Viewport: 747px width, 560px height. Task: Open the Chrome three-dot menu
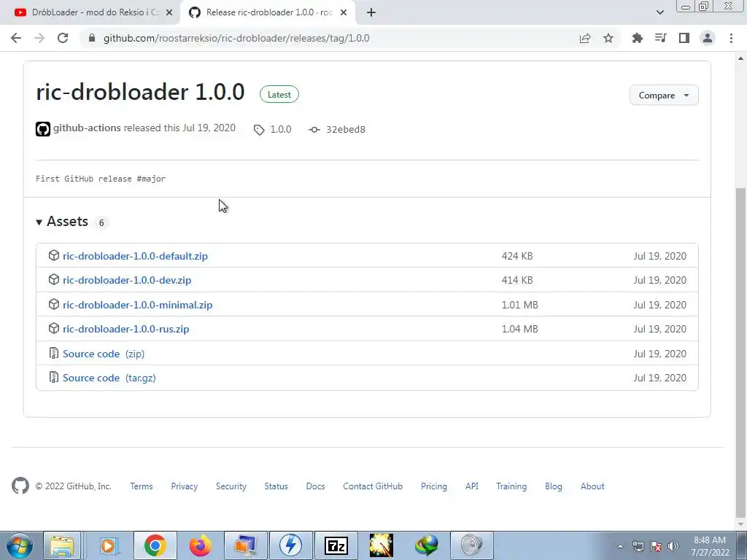pyautogui.click(x=731, y=38)
